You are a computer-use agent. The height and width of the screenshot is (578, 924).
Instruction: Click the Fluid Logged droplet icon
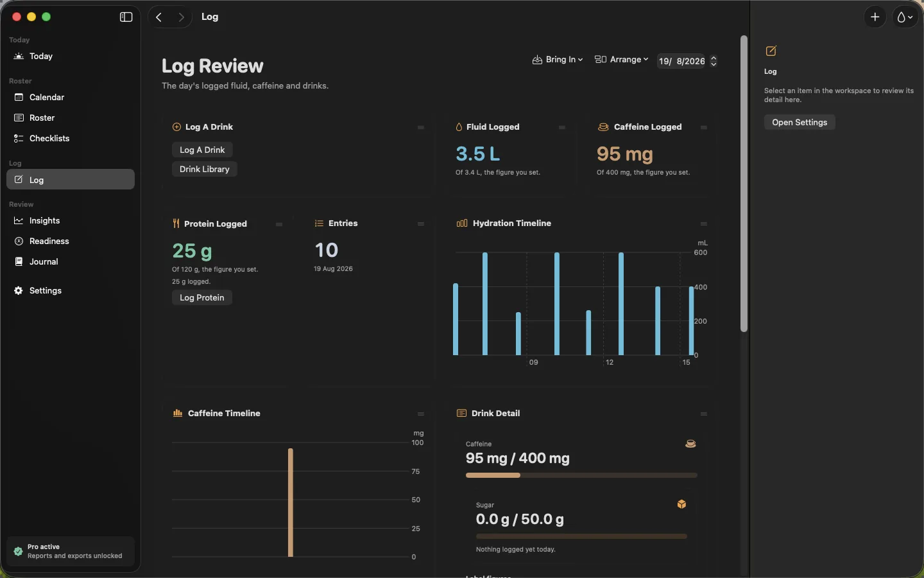coord(459,127)
